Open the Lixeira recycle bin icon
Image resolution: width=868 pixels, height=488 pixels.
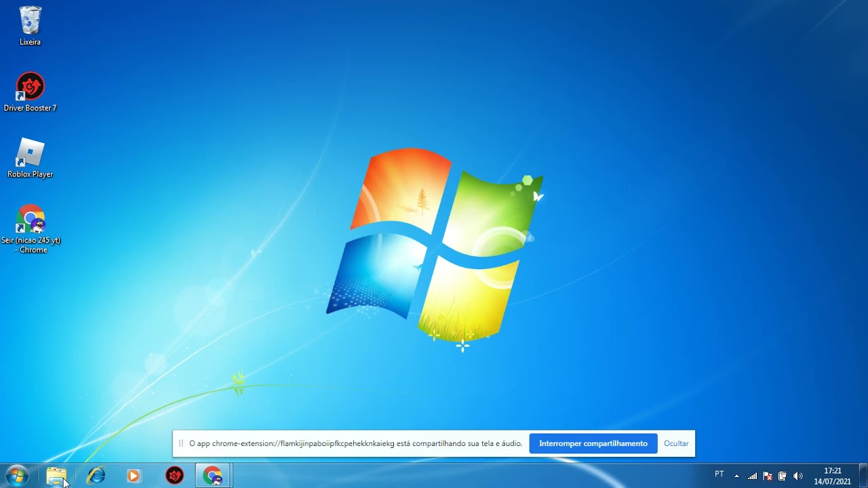[30, 26]
